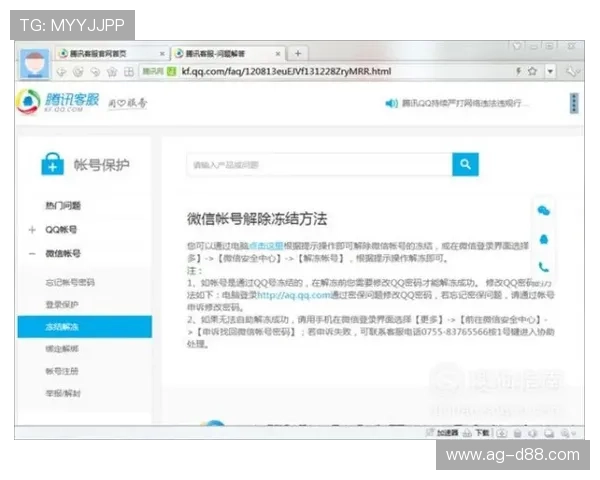
Task: Click the 帐号保护 lock icon
Action: pos(52,164)
